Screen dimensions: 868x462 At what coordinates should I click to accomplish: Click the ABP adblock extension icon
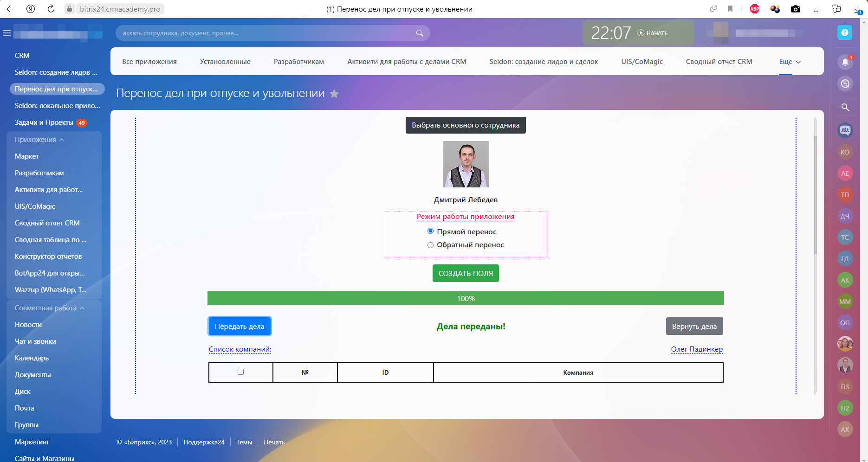755,9
